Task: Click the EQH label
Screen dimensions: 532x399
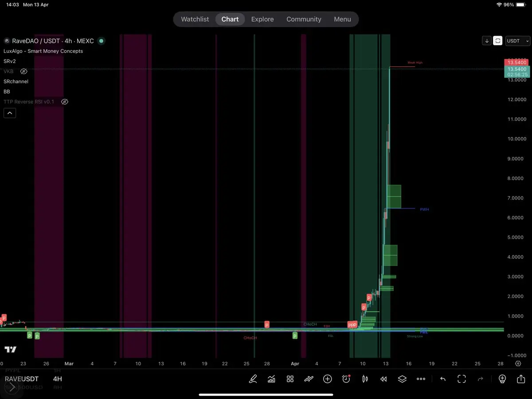Action: click(x=327, y=326)
